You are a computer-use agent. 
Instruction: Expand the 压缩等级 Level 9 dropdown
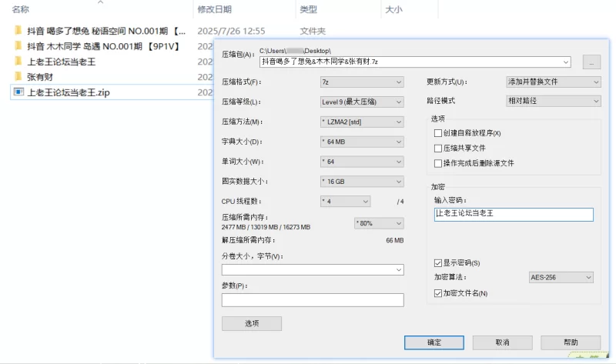click(362, 102)
